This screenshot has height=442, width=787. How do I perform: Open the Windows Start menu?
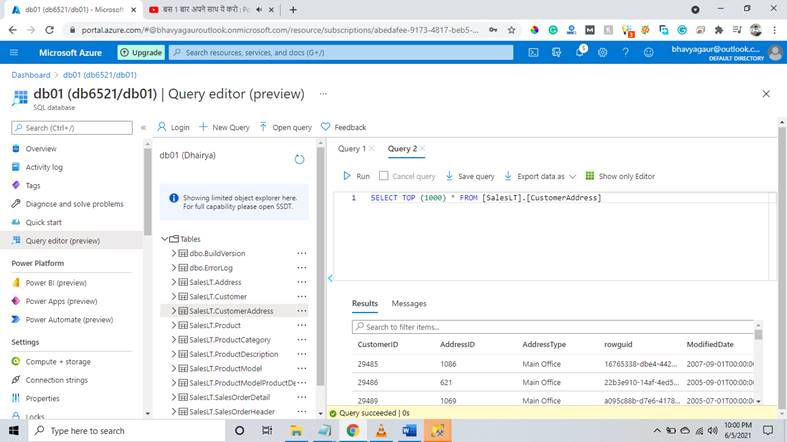[x=14, y=430]
